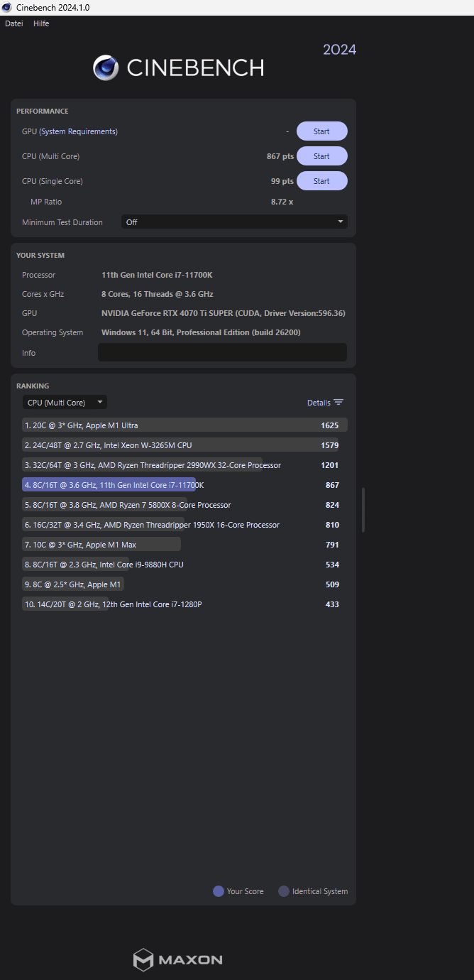This screenshot has width=474, height=980.
Task: Select Intel Core i9-9880H ranking row
Action: 184,565
